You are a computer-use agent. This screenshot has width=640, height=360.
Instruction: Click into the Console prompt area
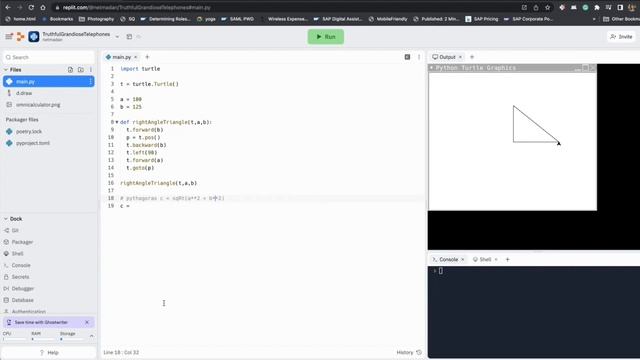click(534, 312)
